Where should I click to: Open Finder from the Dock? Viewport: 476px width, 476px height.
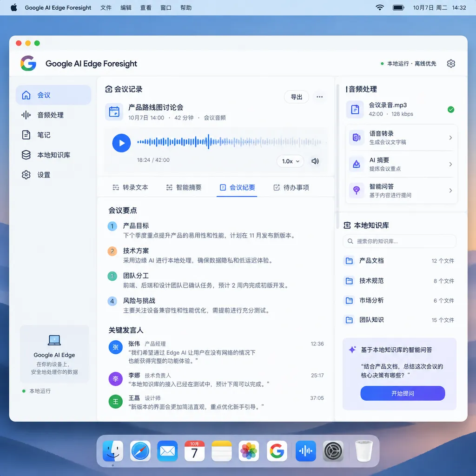pos(113,451)
